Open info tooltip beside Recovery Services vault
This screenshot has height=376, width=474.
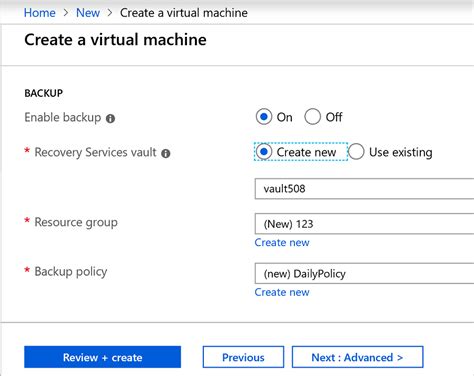point(166,153)
